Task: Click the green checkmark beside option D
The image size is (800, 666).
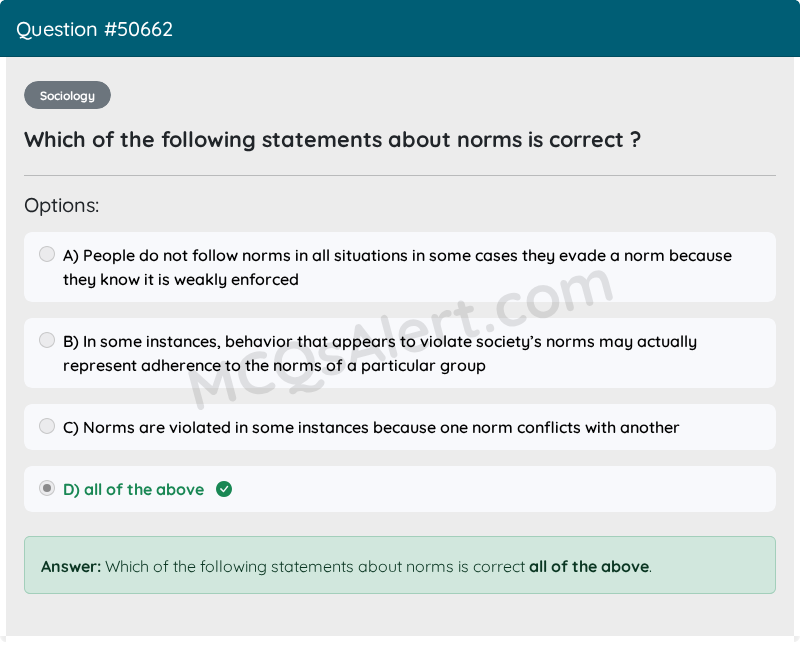Action: pos(224,489)
